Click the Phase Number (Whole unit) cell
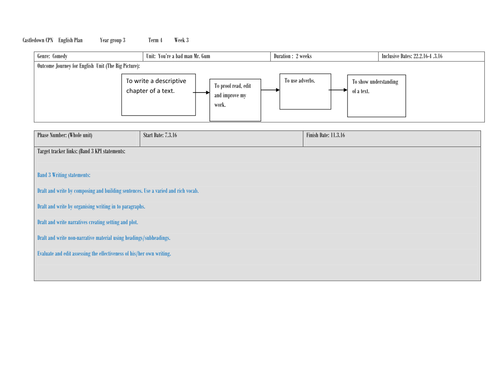Image resolution: width=500 pixels, height=386 pixels. tap(87, 138)
